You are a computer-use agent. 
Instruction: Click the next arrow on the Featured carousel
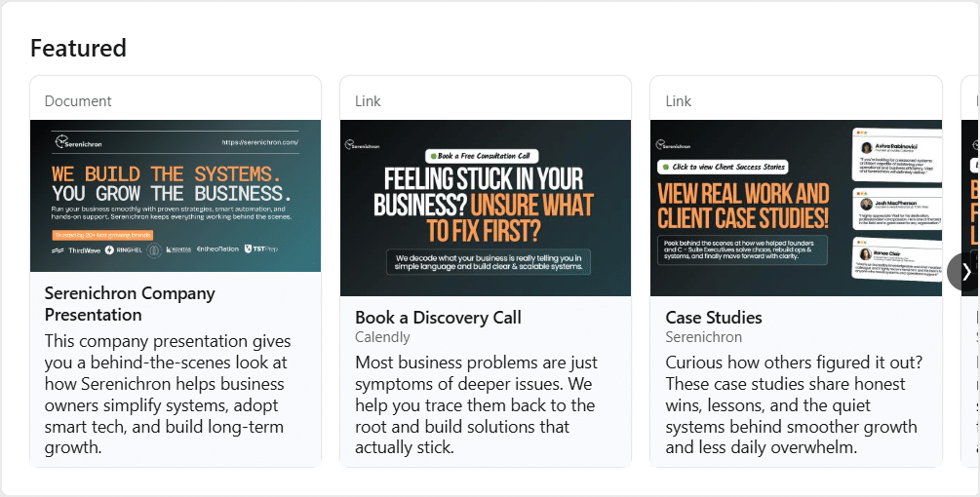click(x=964, y=272)
